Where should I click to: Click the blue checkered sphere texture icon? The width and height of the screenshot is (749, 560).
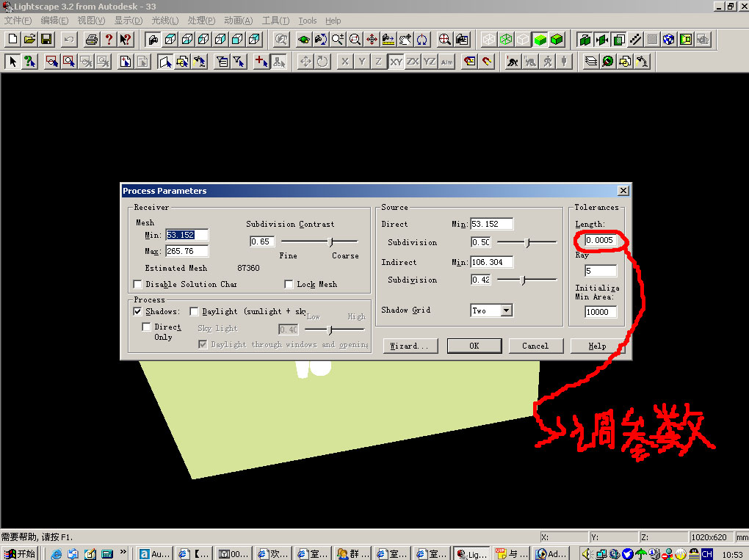(669, 39)
